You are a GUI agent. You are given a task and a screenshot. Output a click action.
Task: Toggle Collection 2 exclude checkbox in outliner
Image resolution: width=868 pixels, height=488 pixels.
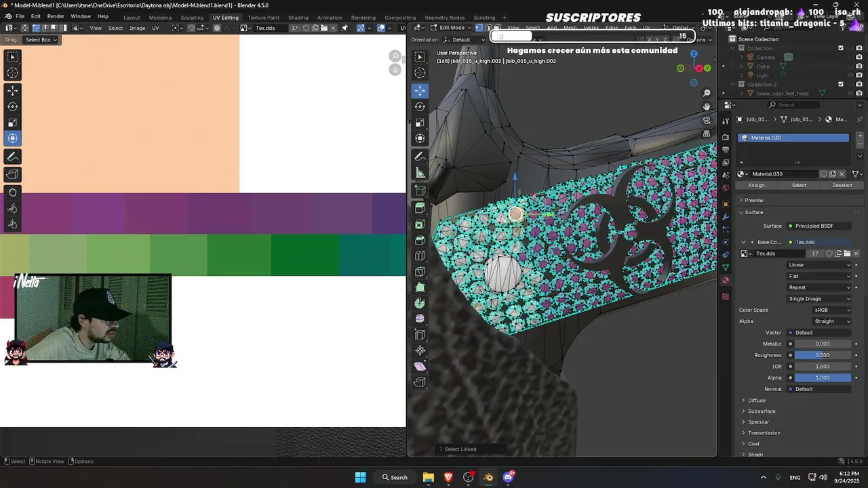[x=841, y=84]
